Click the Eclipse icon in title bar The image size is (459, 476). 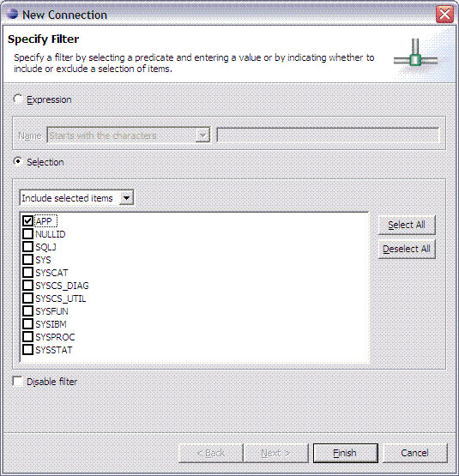click(x=12, y=14)
